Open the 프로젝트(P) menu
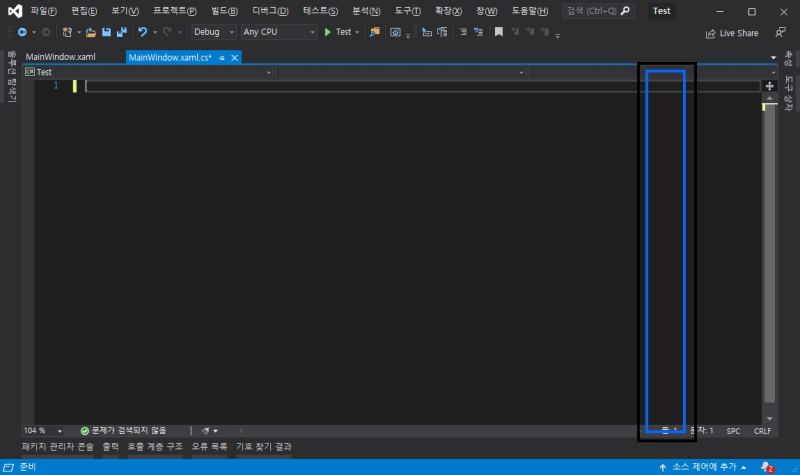Viewport: 800px width, 475px height. [174, 11]
